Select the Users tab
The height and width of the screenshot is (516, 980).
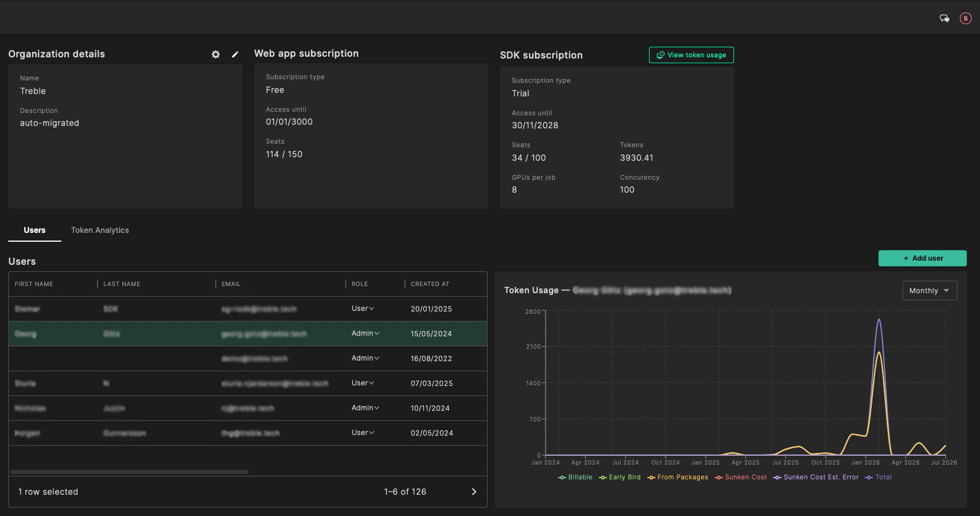(x=35, y=230)
